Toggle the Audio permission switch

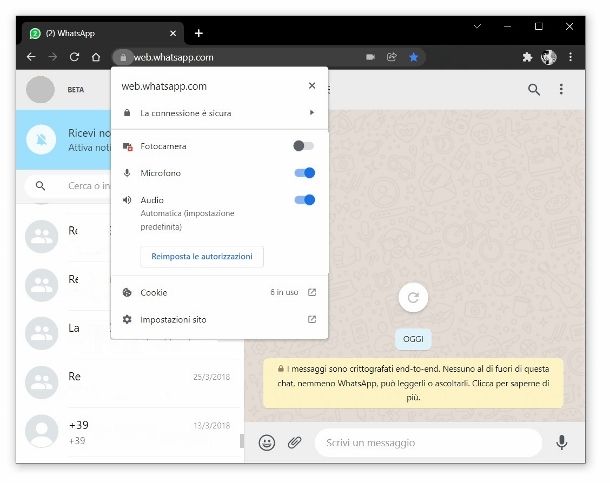[305, 200]
